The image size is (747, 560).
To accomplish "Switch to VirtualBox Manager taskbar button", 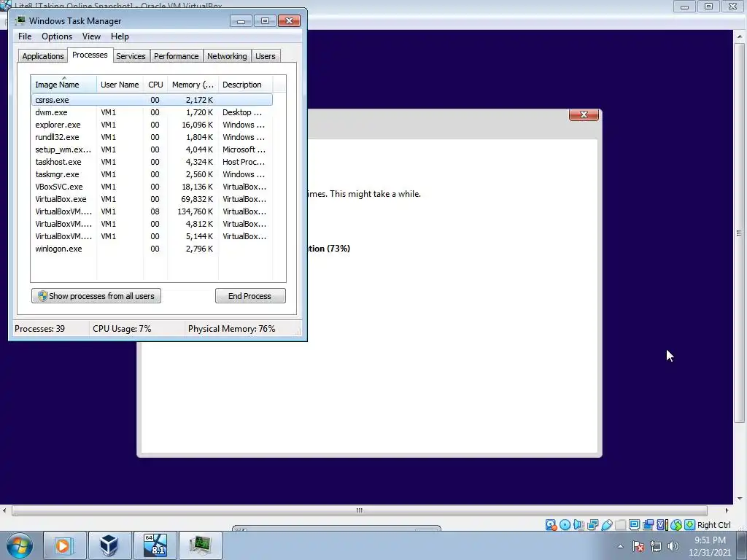I will (x=109, y=545).
